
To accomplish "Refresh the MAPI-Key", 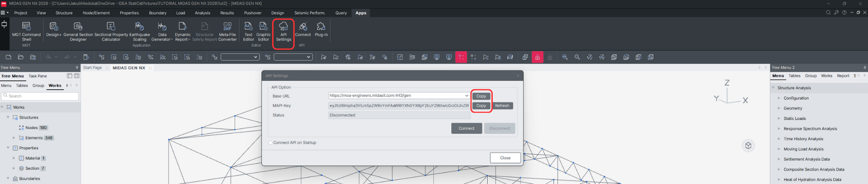I will [502, 106].
